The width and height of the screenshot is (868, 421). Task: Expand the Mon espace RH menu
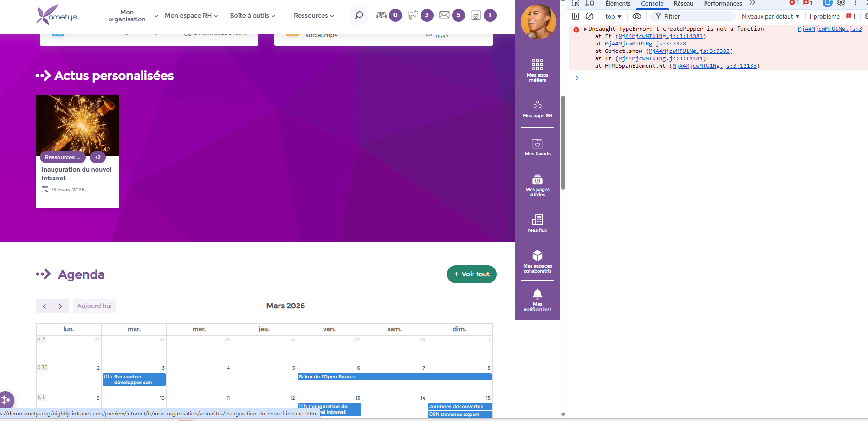[191, 15]
